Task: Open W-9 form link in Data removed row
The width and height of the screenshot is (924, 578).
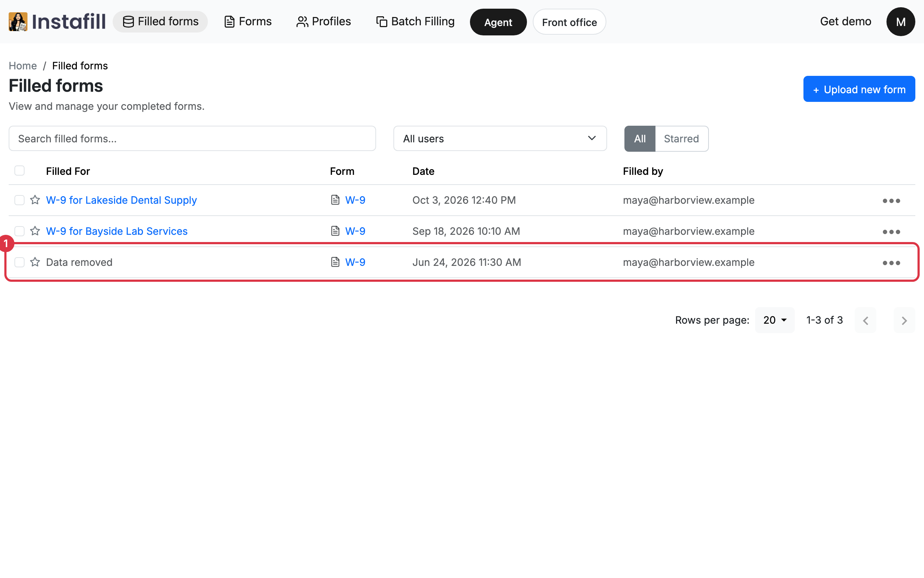Action: coord(355,262)
